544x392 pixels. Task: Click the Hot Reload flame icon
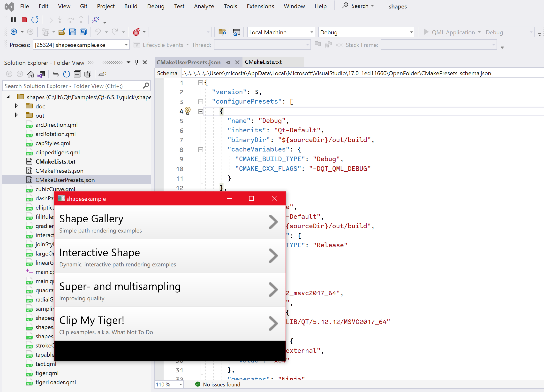(x=136, y=32)
